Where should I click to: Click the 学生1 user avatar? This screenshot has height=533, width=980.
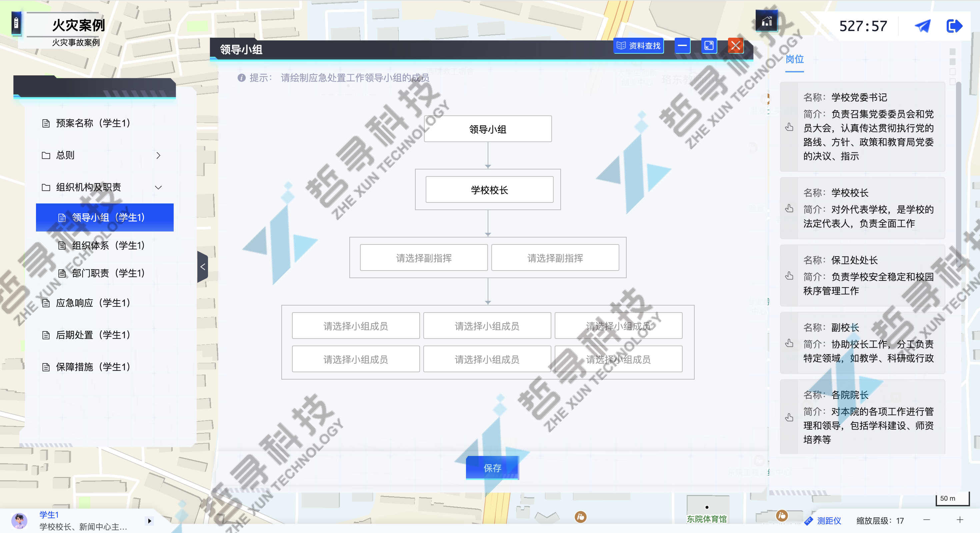(19, 520)
